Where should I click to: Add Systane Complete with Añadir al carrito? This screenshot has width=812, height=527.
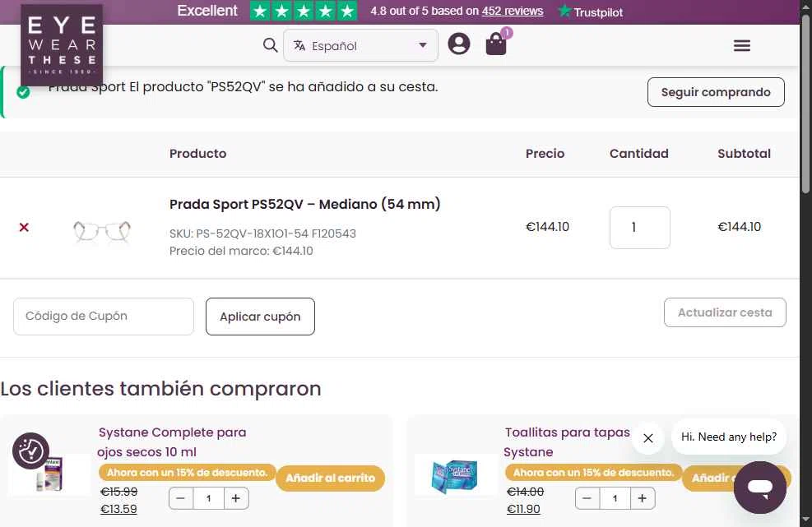click(331, 478)
